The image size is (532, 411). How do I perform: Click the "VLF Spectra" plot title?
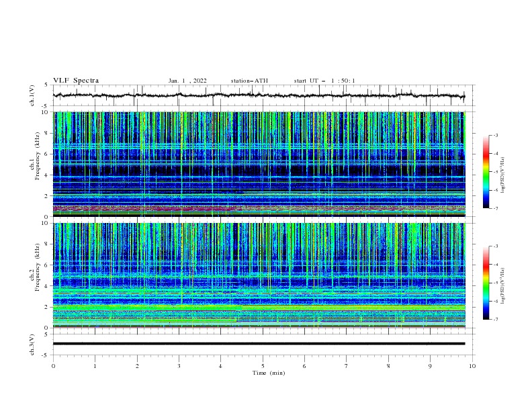76,81
